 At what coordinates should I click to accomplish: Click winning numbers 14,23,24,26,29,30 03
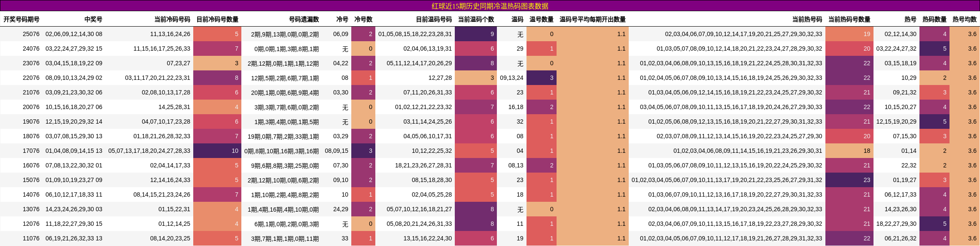(74, 209)
